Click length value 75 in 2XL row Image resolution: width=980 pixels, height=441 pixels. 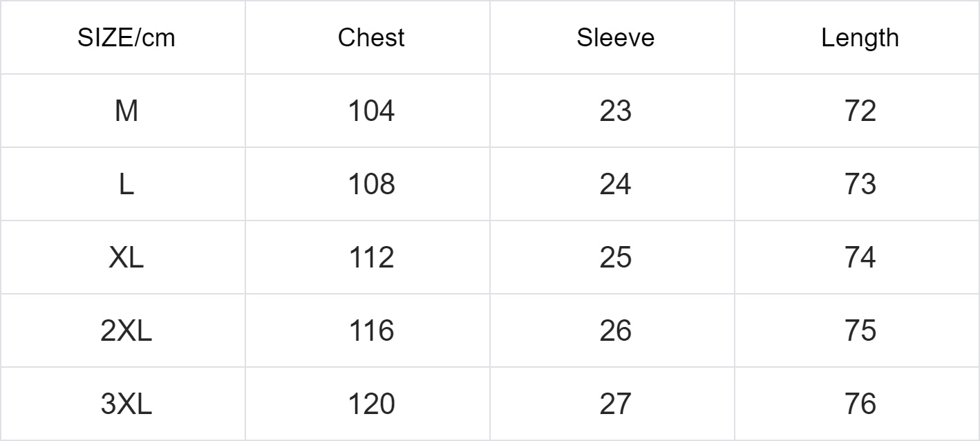(x=860, y=330)
